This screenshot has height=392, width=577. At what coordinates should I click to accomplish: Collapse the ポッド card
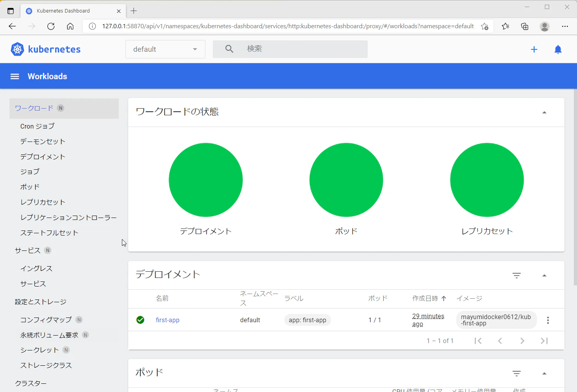pos(544,374)
